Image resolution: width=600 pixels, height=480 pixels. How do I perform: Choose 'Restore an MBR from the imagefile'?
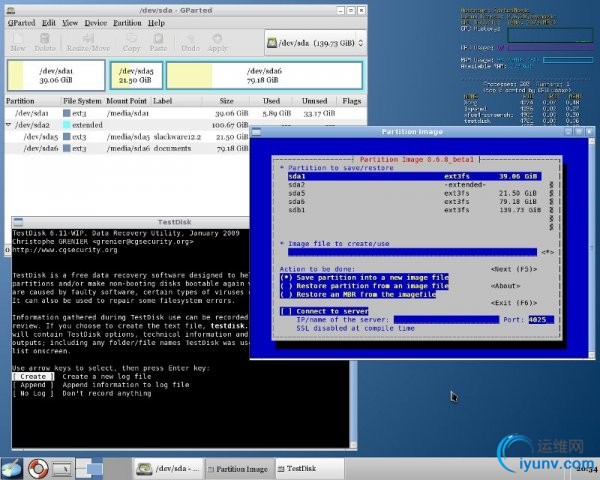[x=286, y=293]
